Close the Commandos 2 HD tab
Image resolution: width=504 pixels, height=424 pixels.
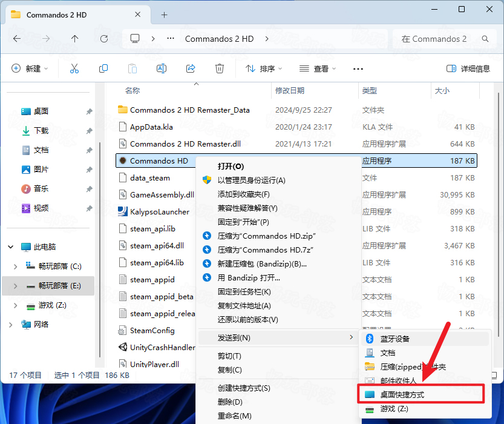tap(137, 15)
